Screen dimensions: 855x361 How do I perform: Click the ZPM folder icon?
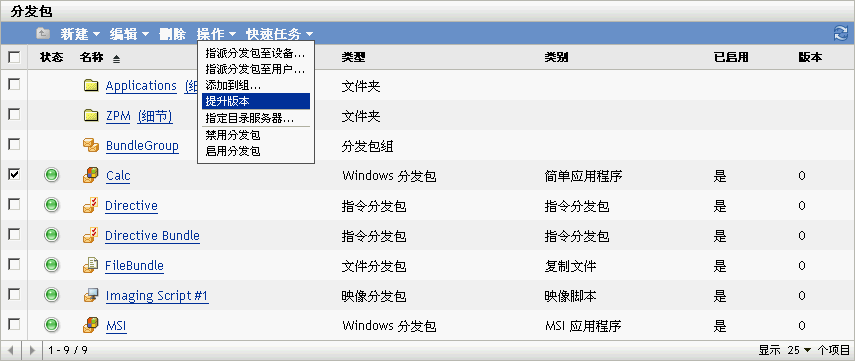pos(91,116)
